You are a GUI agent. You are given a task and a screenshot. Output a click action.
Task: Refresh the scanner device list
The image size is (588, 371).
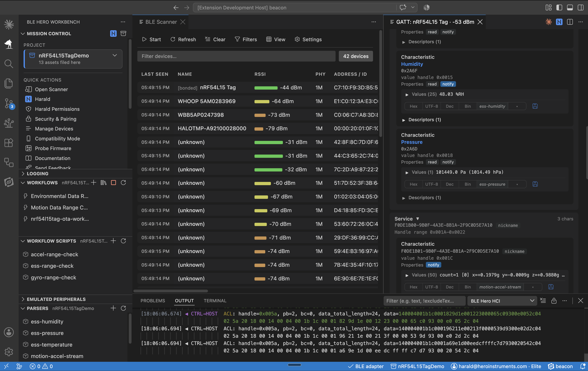[183, 39]
